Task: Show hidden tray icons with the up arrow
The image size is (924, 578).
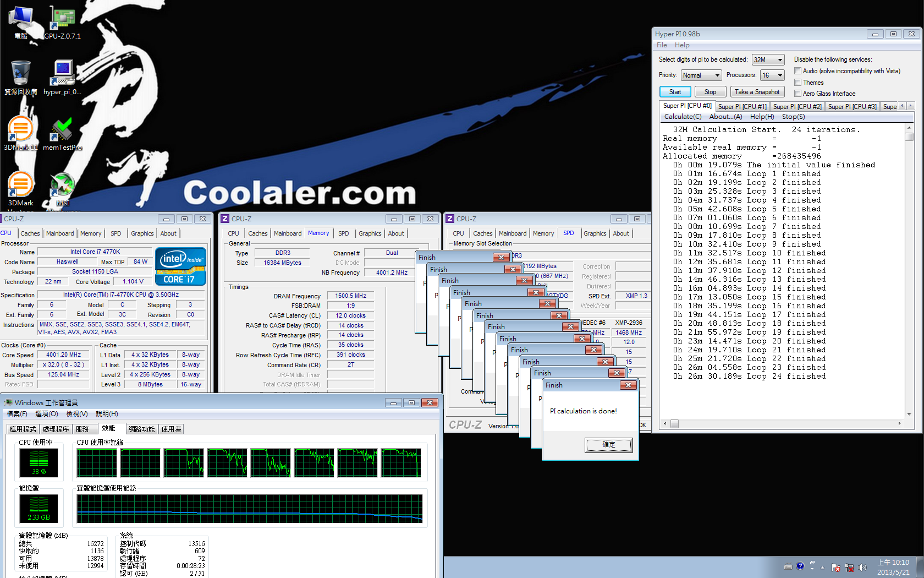Action: pos(823,568)
